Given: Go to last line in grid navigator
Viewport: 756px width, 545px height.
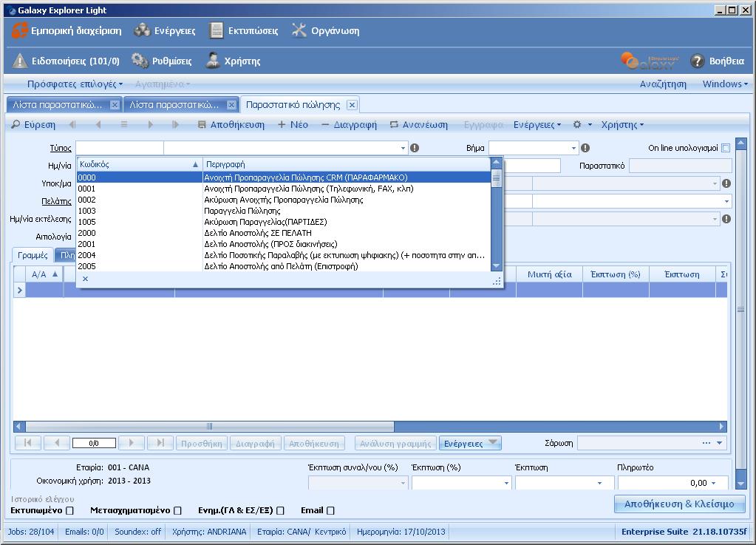Looking at the screenshot, I should click(160, 443).
